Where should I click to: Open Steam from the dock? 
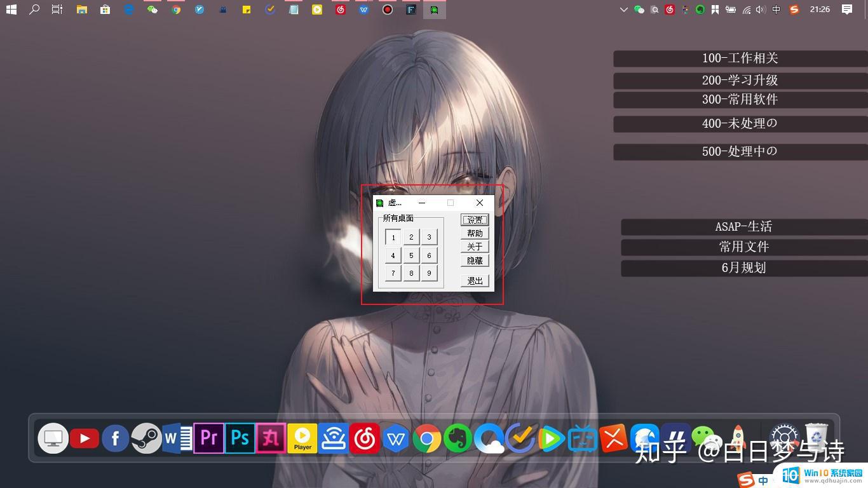pyautogui.click(x=147, y=438)
